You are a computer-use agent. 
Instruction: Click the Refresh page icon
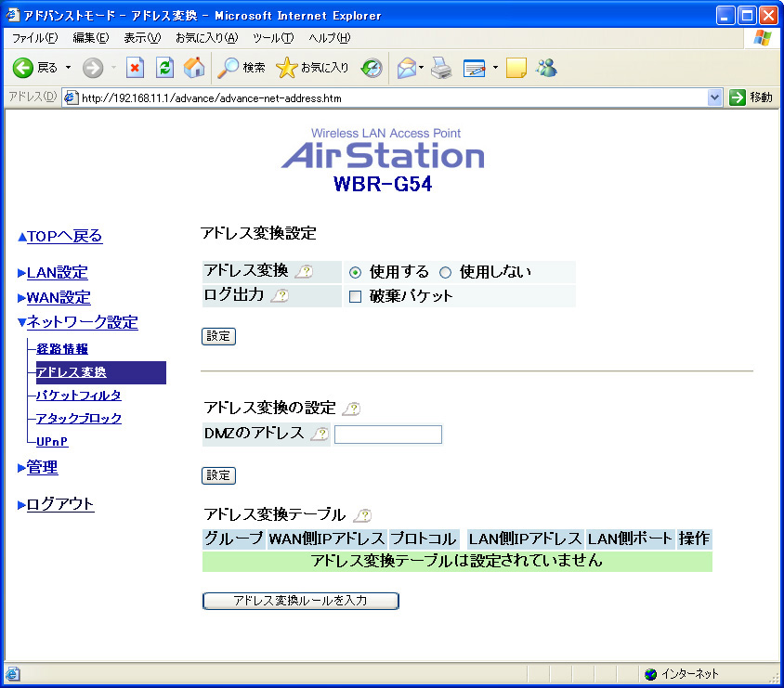164,68
